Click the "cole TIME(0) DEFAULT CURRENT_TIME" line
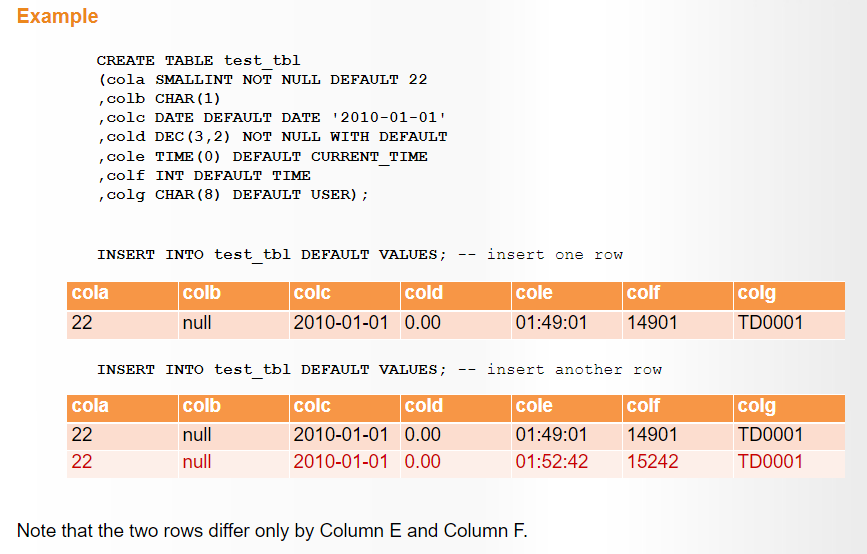Viewport: 867px width, 554px height. pos(263,156)
